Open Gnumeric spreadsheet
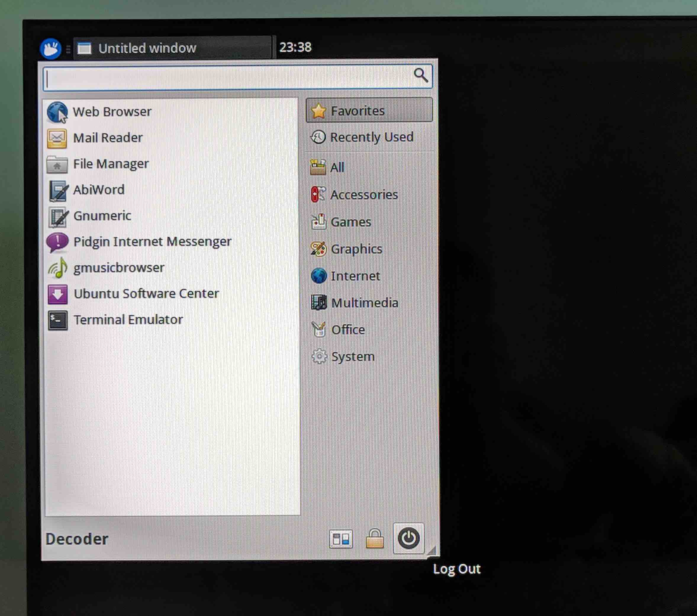 (x=102, y=215)
